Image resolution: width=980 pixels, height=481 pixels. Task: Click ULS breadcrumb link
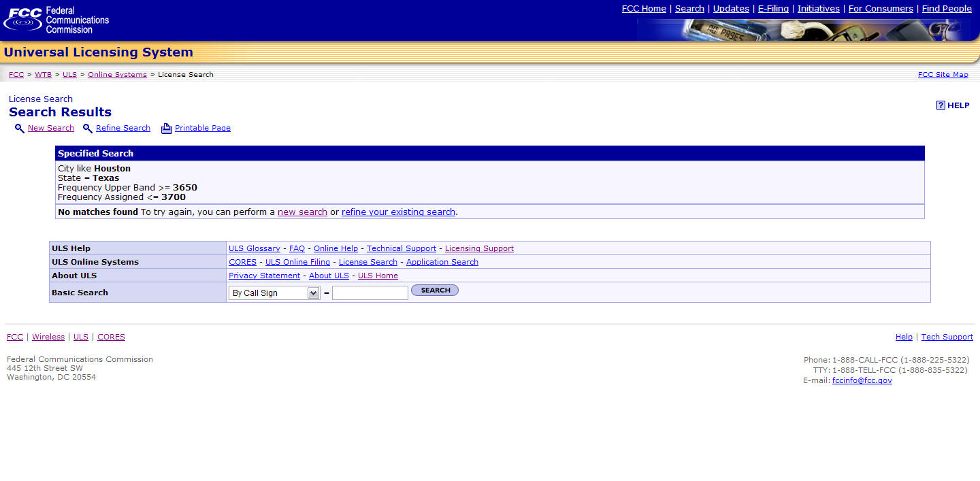[69, 75]
